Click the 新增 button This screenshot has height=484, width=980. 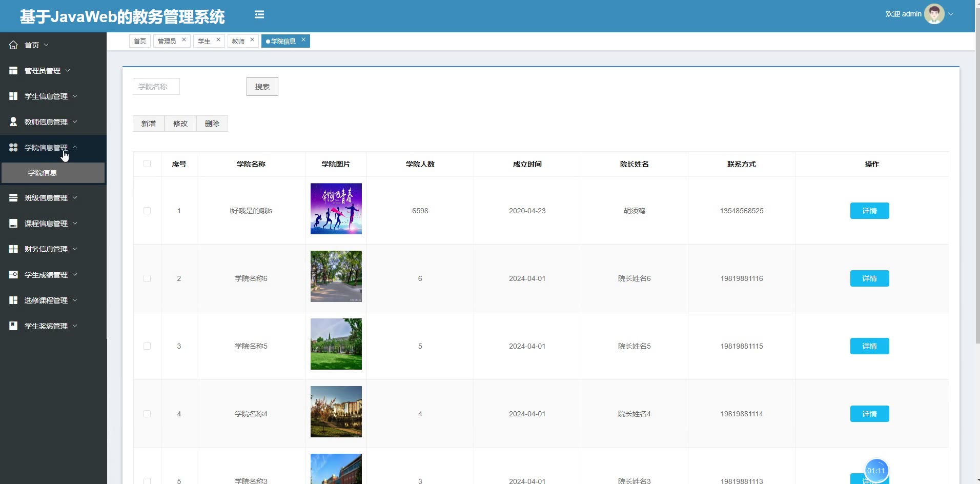pos(149,124)
